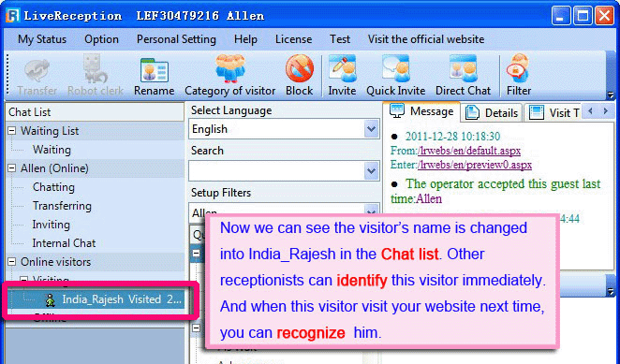Collapse the Allen (Online) node
This screenshot has width=620, height=364.
(x=12, y=168)
